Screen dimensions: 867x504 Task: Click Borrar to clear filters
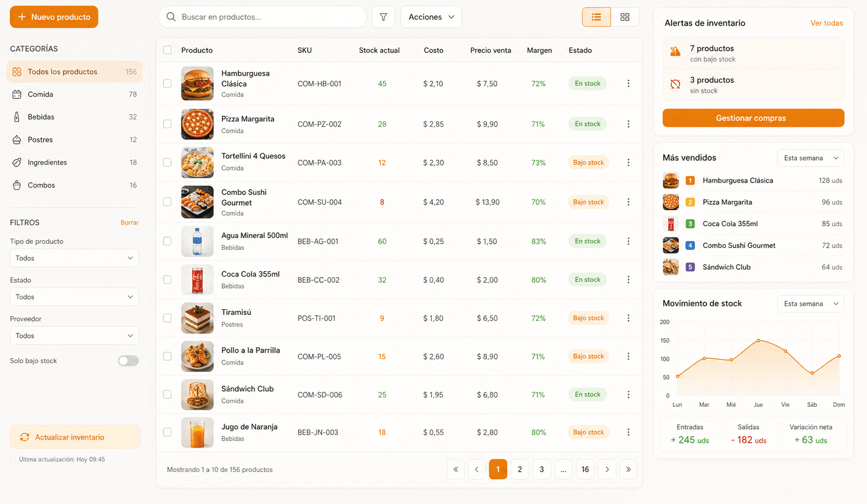130,222
